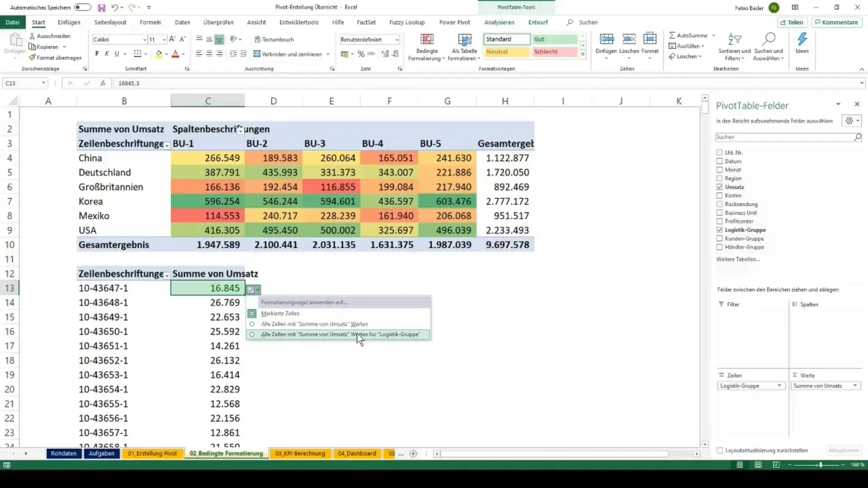This screenshot has height=488, width=868.
Task: Open Logistik-Gruppe dropdown in Zeilen area
Action: (x=779, y=386)
